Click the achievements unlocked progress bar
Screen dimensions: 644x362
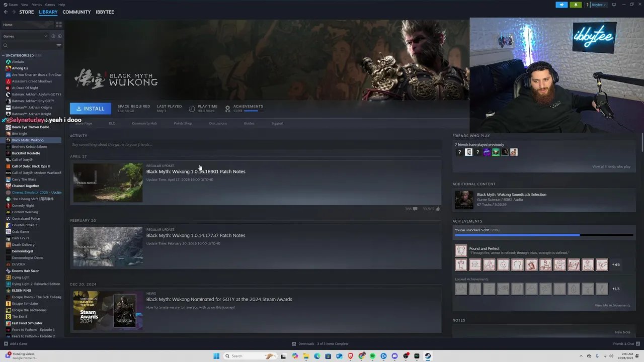[x=544, y=235]
